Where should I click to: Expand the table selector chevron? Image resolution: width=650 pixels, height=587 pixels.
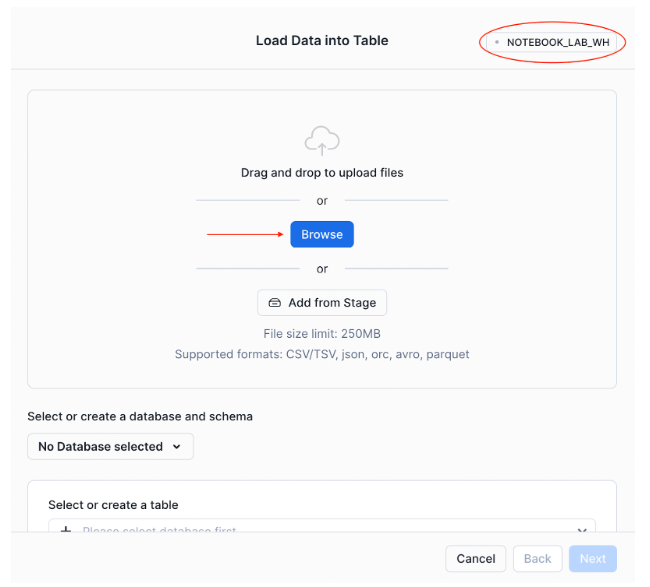point(582,530)
